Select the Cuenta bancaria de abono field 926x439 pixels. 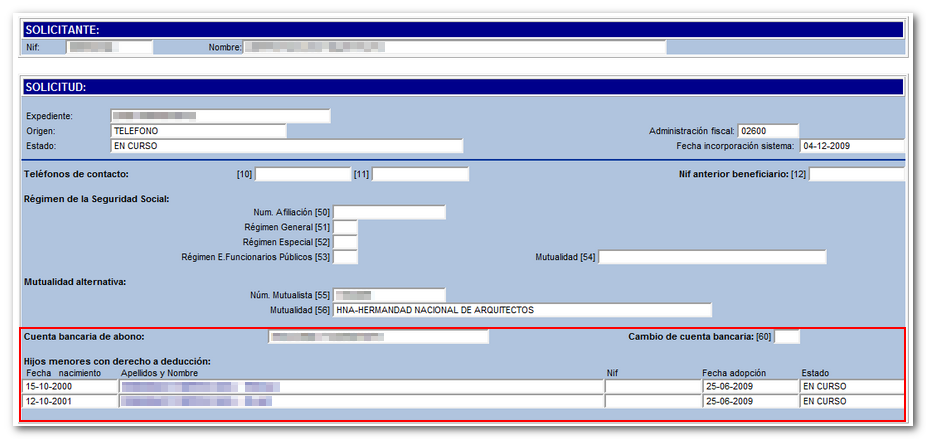(x=378, y=337)
